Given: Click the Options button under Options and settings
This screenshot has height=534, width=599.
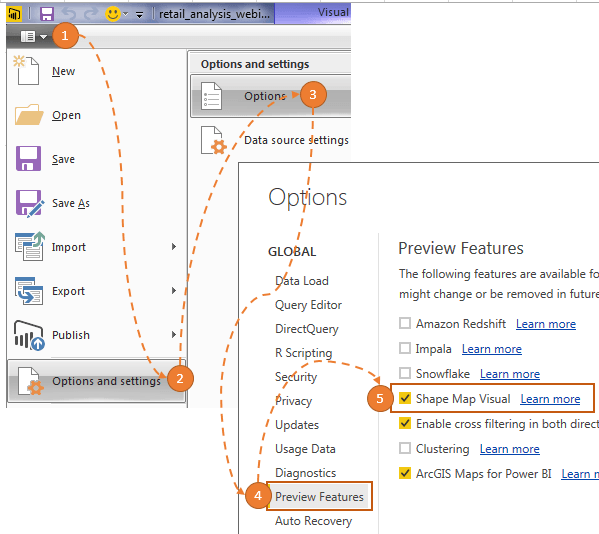Looking at the screenshot, I should pyautogui.click(x=270, y=96).
